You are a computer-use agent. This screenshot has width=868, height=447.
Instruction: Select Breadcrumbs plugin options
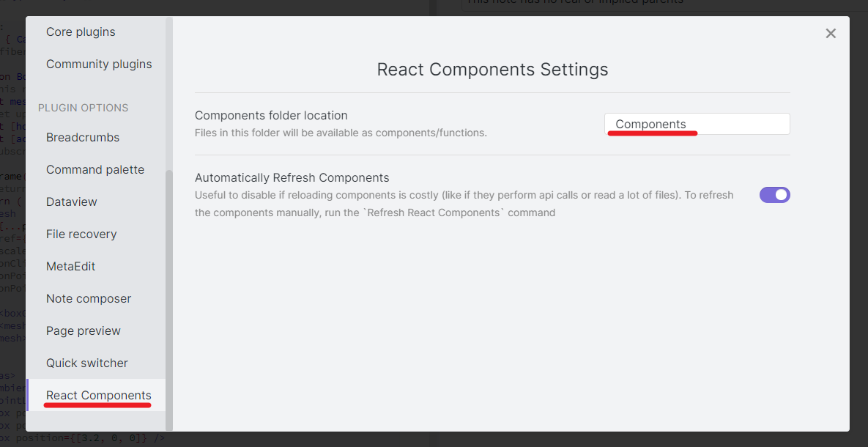(83, 138)
